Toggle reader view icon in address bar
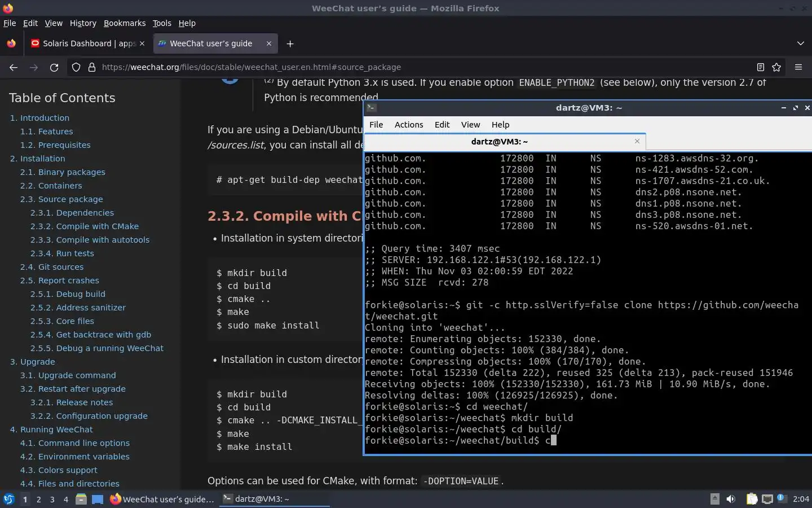 coord(760,67)
